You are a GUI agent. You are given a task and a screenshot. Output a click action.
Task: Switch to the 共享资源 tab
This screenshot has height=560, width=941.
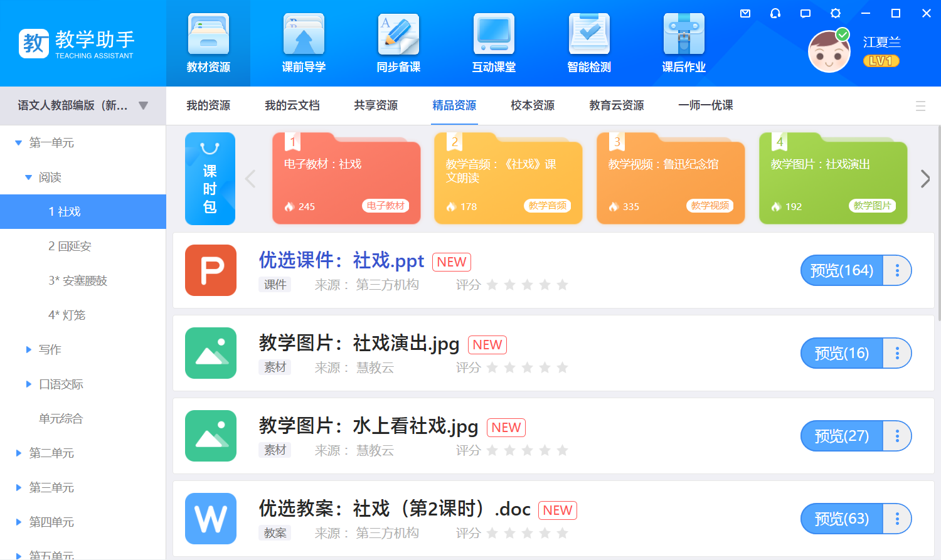[375, 105]
